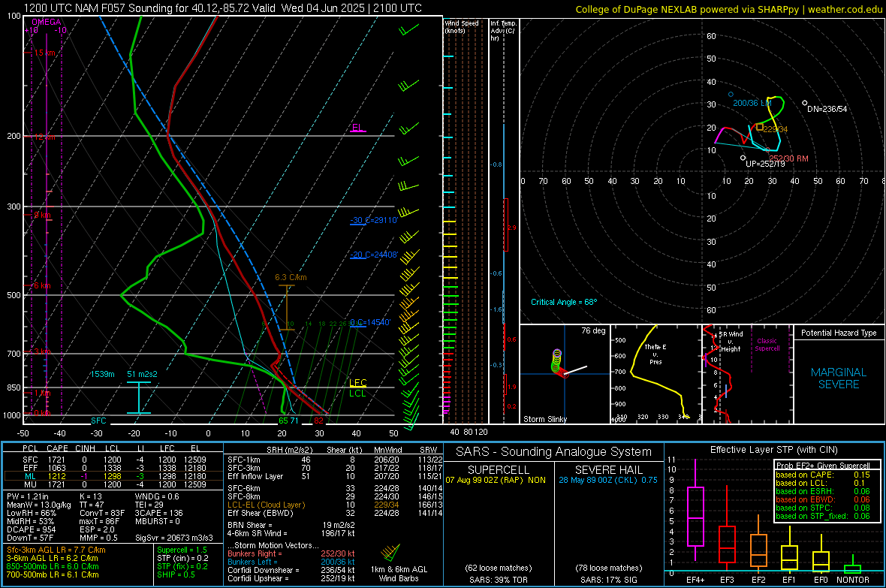This screenshot has height=588, width=886.
Task: Click the Corfidi Downshear = 236/54 kt line
Action: (x=291, y=570)
